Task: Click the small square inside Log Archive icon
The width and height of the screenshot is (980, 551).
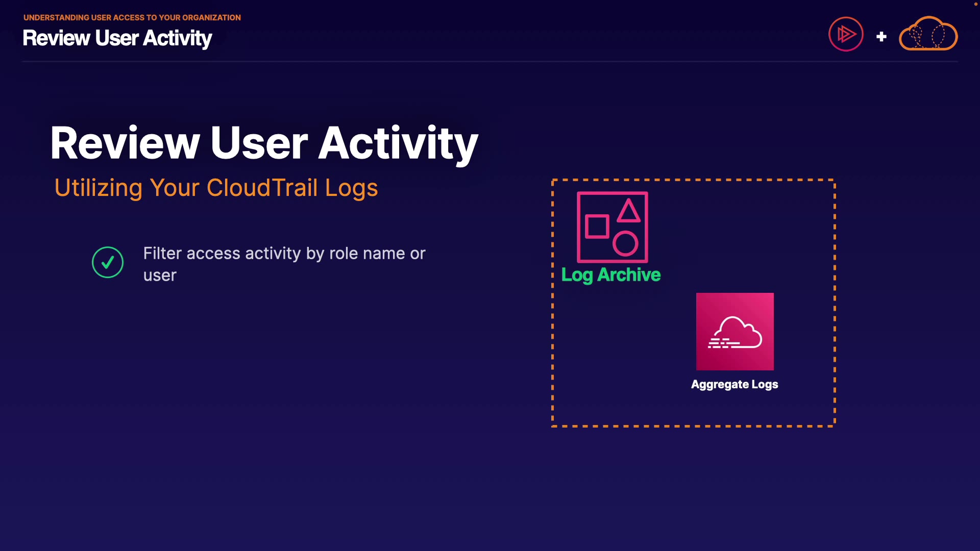Action: pos(597,227)
